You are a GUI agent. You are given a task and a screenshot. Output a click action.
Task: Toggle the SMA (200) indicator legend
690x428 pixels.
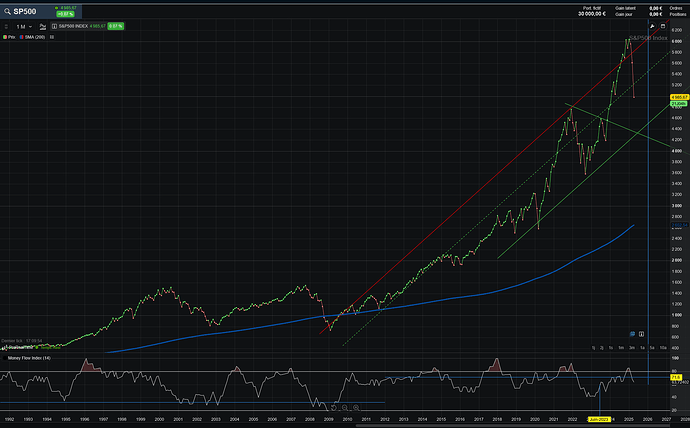[32, 37]
